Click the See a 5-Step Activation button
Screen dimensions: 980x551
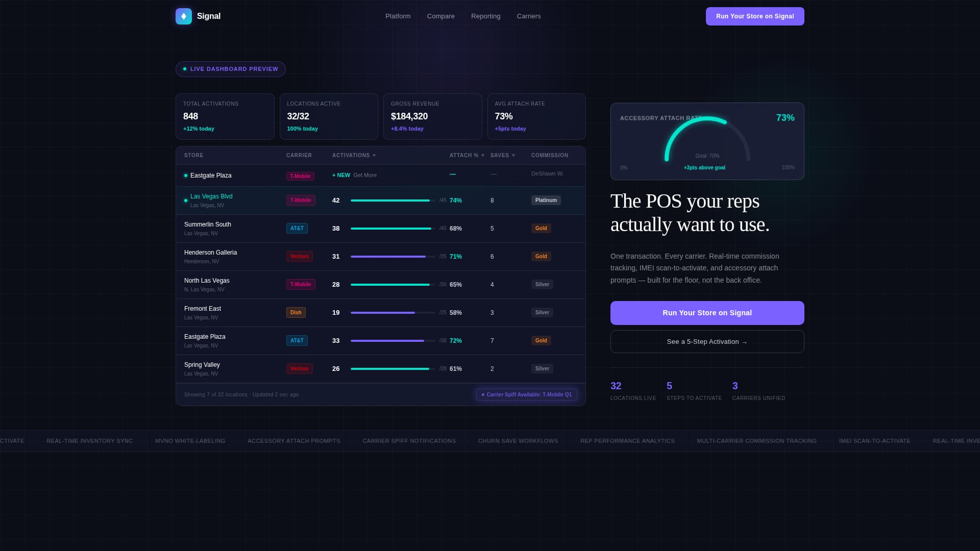click(707, 342)
